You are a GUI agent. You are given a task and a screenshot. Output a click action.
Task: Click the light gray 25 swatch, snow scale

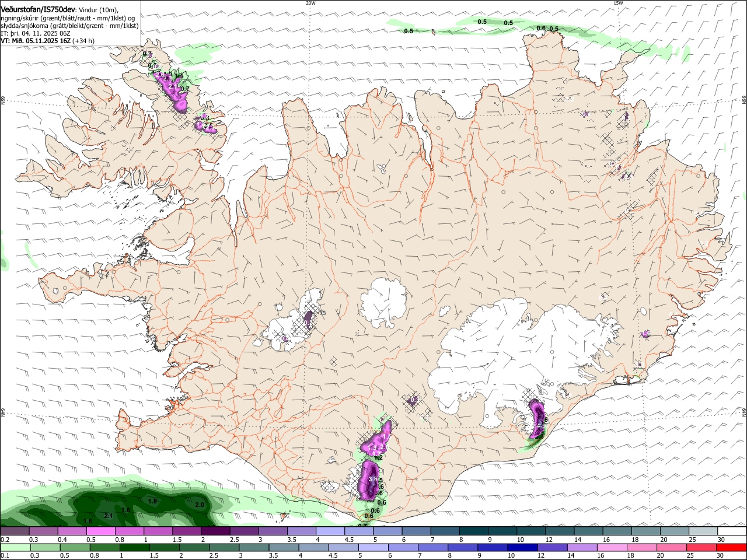(703, 531)
